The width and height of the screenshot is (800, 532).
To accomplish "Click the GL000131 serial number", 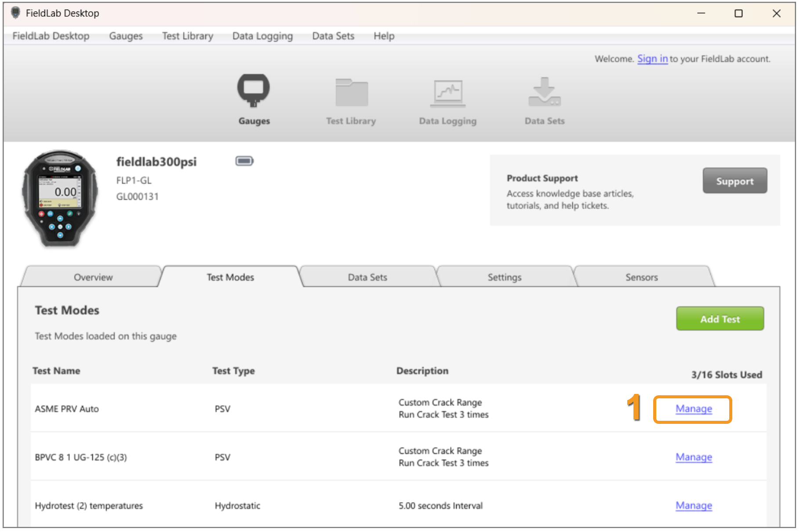I will (x=137, y=197).
